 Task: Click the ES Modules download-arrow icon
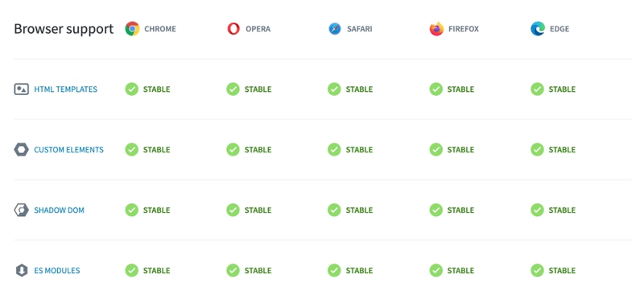(x=22, y=271)
